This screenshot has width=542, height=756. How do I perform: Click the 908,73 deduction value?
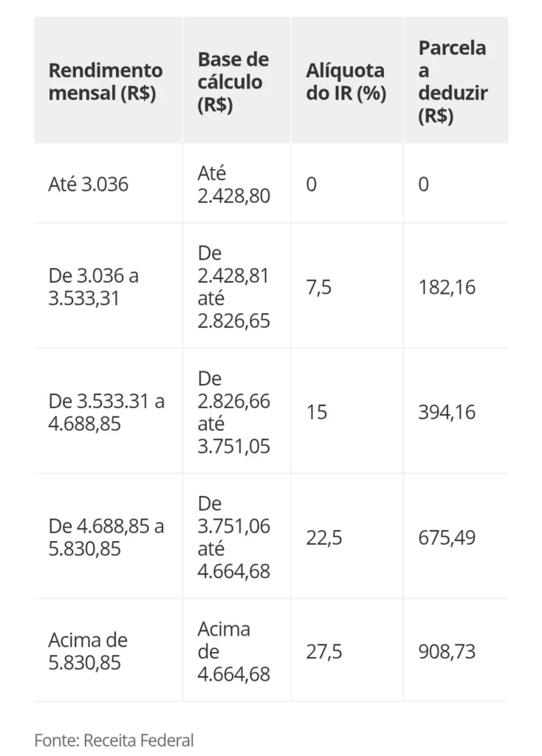(447, 651)
